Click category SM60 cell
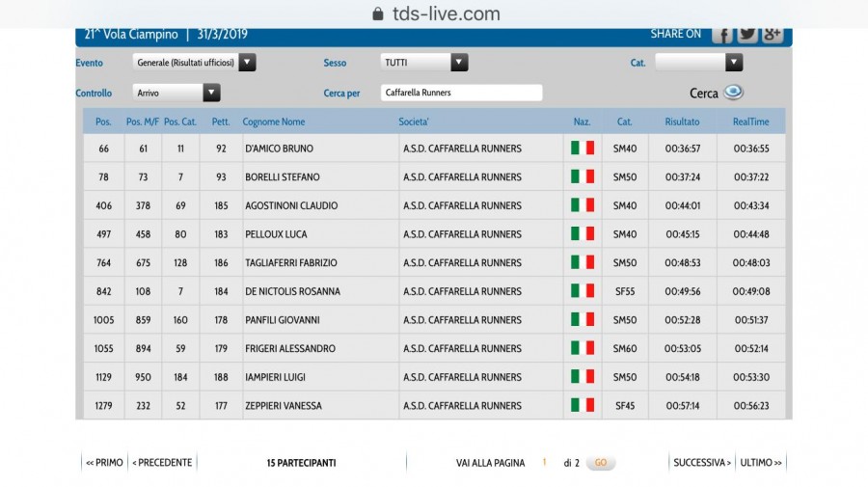Viewport: 868px width, 487px height. 625,348
